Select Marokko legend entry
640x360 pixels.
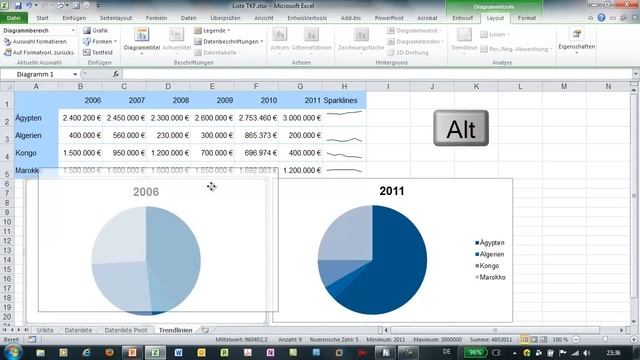490,277
